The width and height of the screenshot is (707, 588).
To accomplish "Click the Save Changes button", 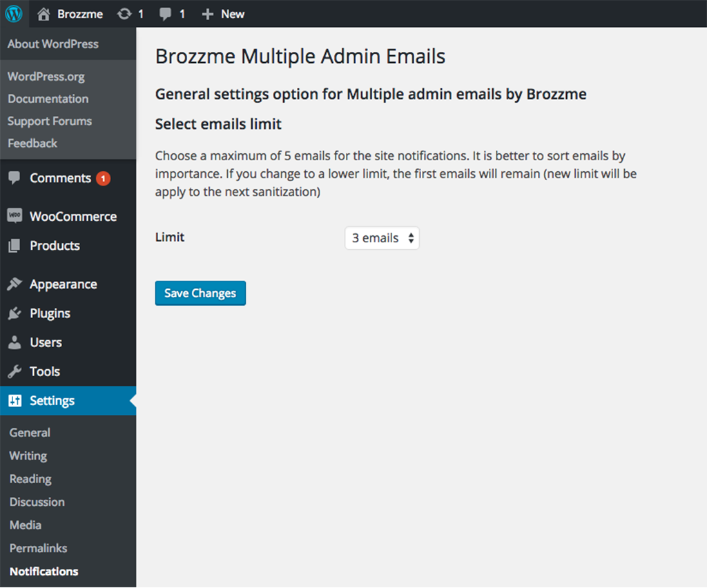I will coord(200,293).
